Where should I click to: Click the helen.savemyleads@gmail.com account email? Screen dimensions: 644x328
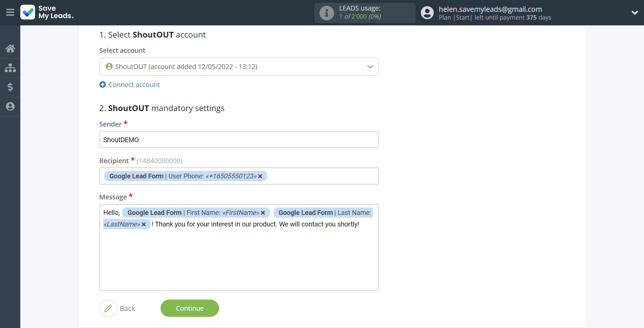(x=490, y=9)
